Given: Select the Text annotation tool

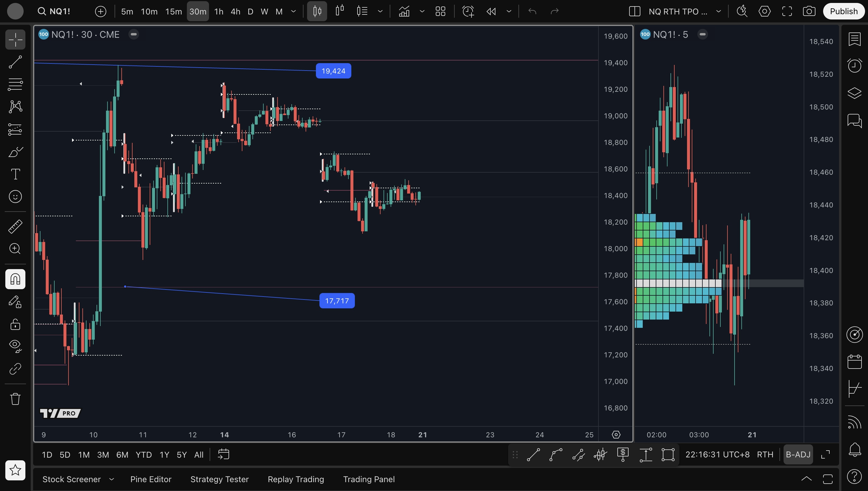Looking at the screenshot, I should [15, 174].
